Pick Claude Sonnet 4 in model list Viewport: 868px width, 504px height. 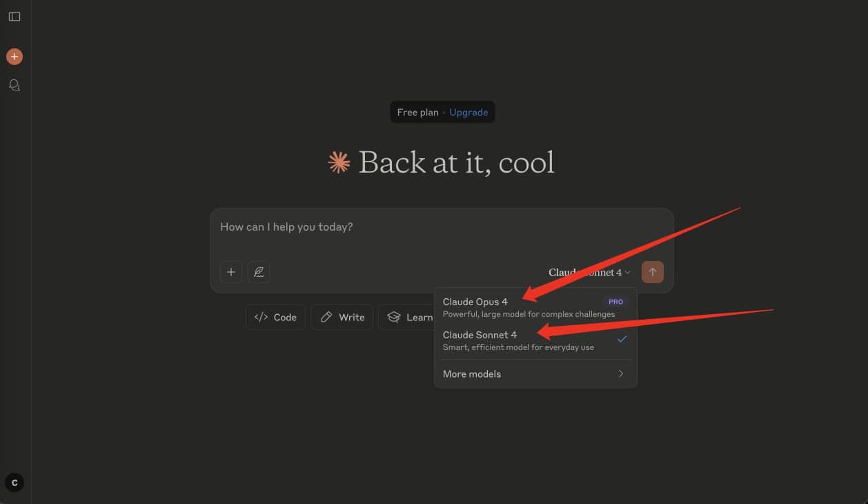(480, 335)
